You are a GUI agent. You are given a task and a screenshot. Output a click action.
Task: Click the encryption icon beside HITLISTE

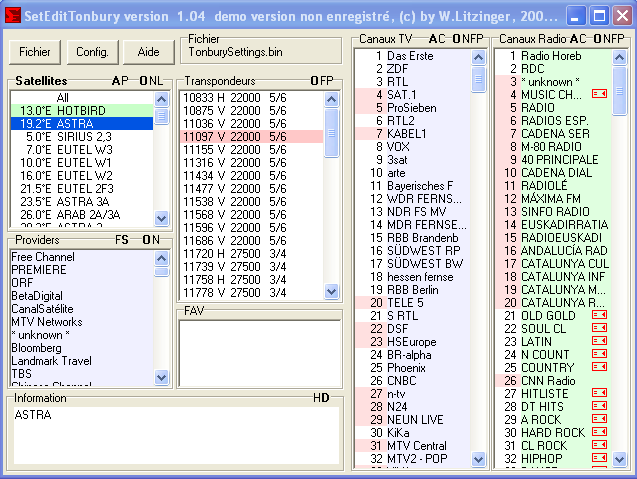599,393
